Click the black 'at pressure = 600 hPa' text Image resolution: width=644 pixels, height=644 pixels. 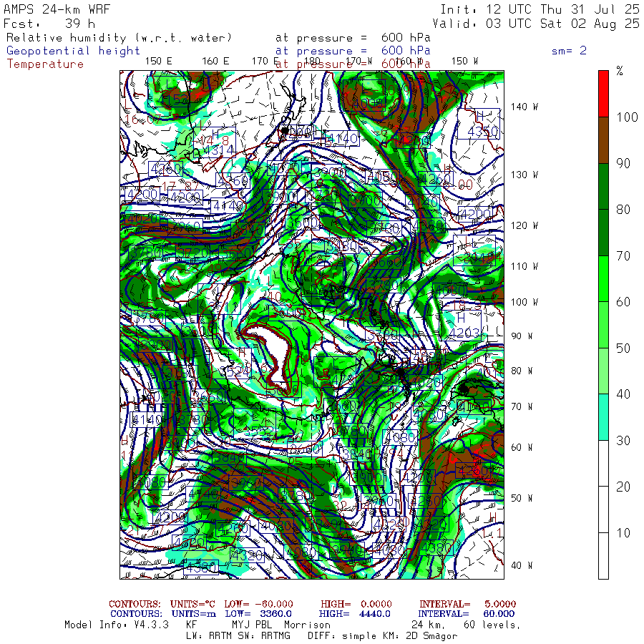point(353,38)
